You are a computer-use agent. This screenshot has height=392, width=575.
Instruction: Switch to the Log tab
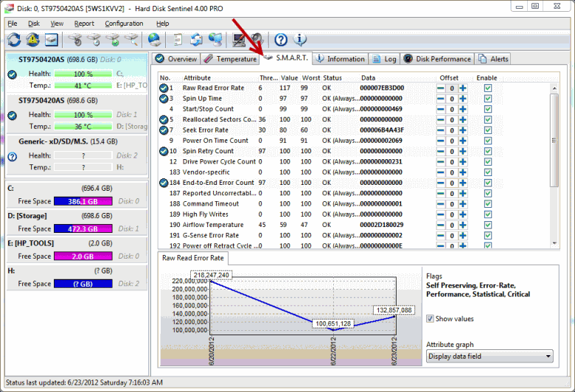coord(384,59)
